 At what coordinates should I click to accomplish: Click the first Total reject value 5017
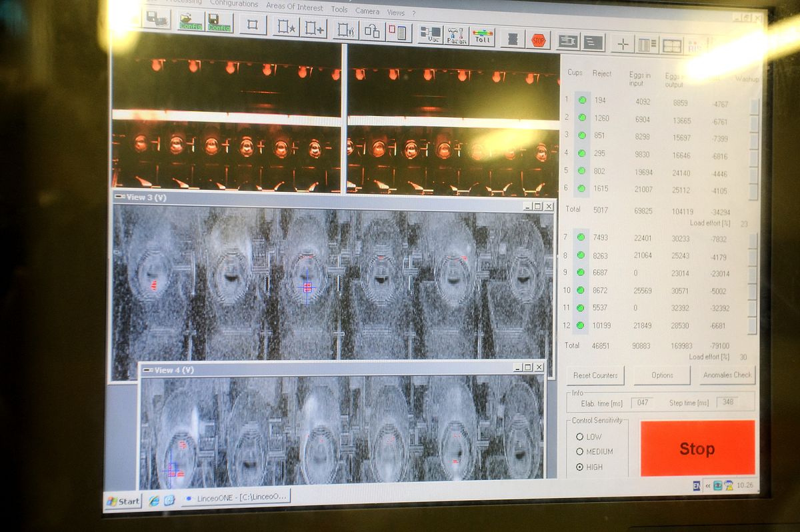(x=601, y=209)
